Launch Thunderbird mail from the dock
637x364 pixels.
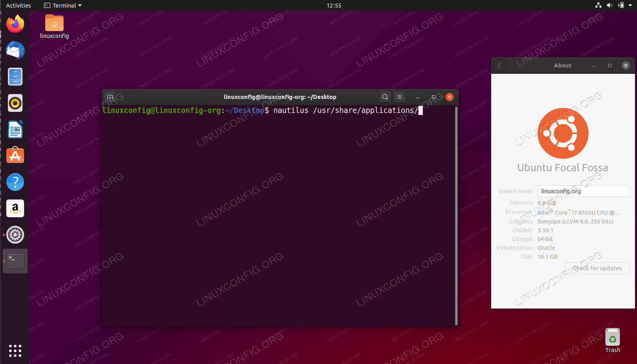click(15, 50)
